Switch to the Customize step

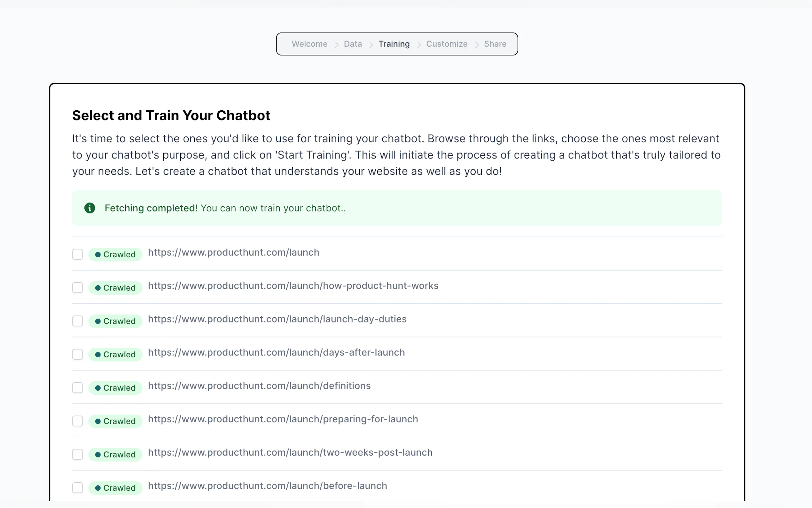tap(447, 44)
